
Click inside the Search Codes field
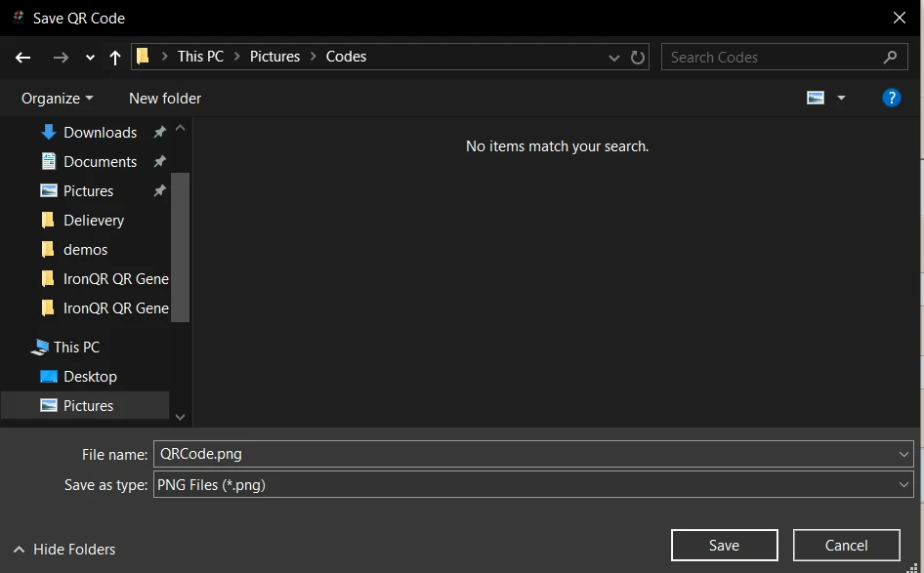(x=772, y=57)
